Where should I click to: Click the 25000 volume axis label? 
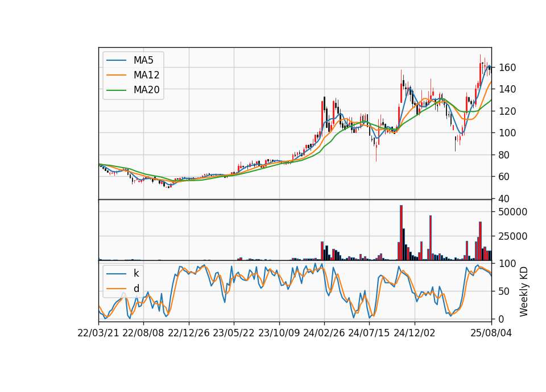pyautogui.click(x=512, y=236)
